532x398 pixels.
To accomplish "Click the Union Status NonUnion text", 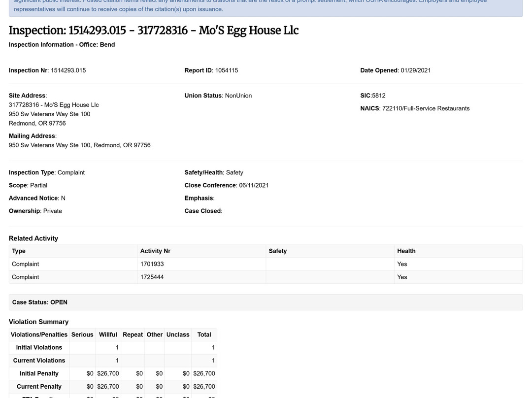I will click(x=238, y=96).
